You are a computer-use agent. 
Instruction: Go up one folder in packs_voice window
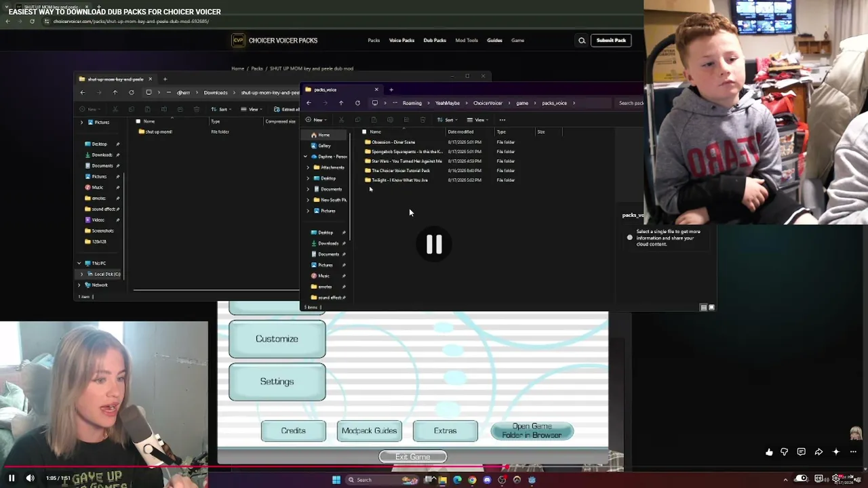pyautogui.click(x=341, y=103)
